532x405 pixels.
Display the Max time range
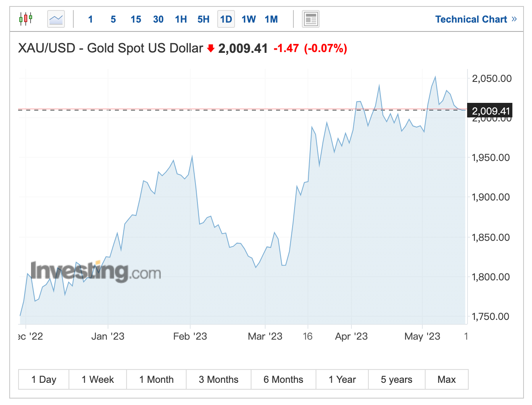click(447, 380)
